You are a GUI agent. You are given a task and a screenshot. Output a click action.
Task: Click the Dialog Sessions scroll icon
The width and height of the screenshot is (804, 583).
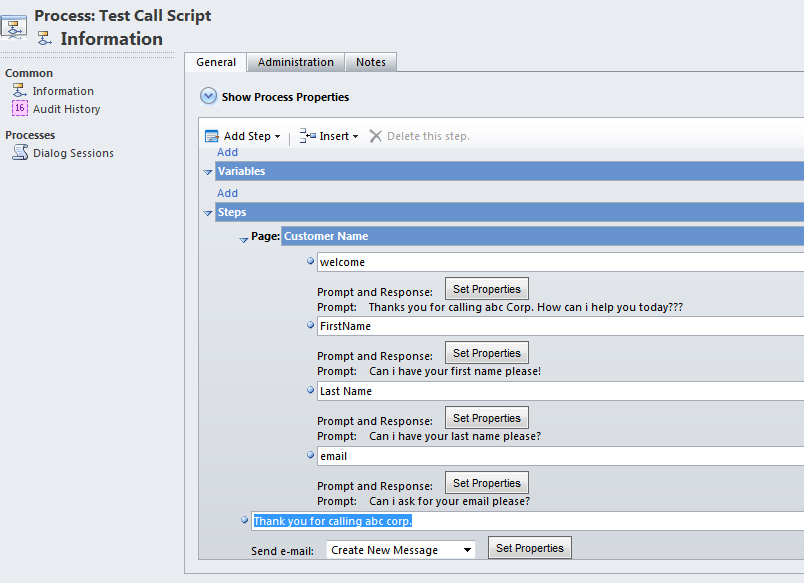click(x=20, y=152)
